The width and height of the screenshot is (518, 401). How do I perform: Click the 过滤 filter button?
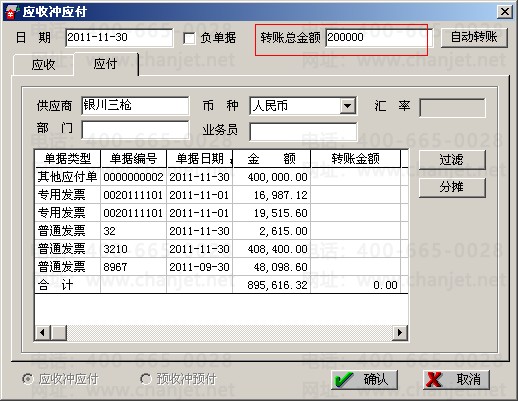(452, 159)
